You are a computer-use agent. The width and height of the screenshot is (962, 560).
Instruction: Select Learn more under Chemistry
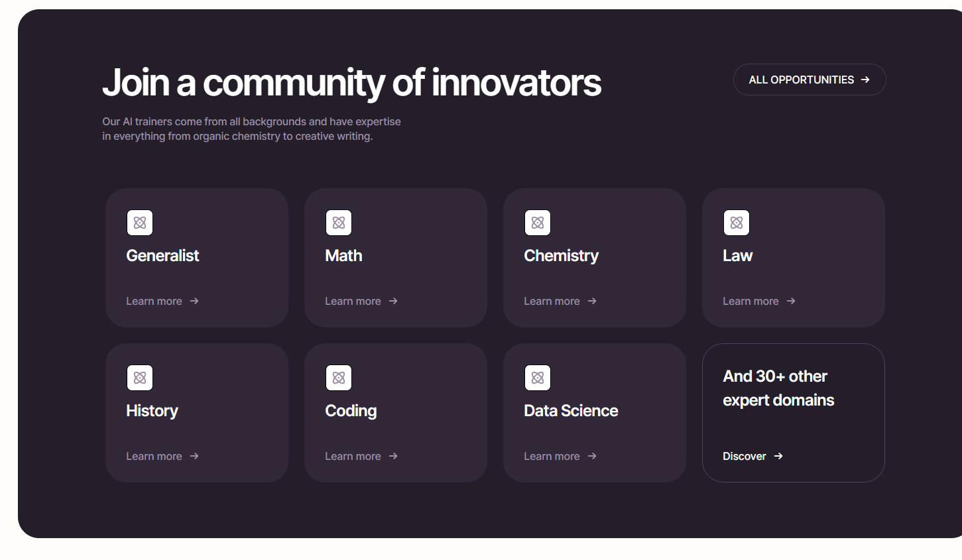[x=560, y=301]
